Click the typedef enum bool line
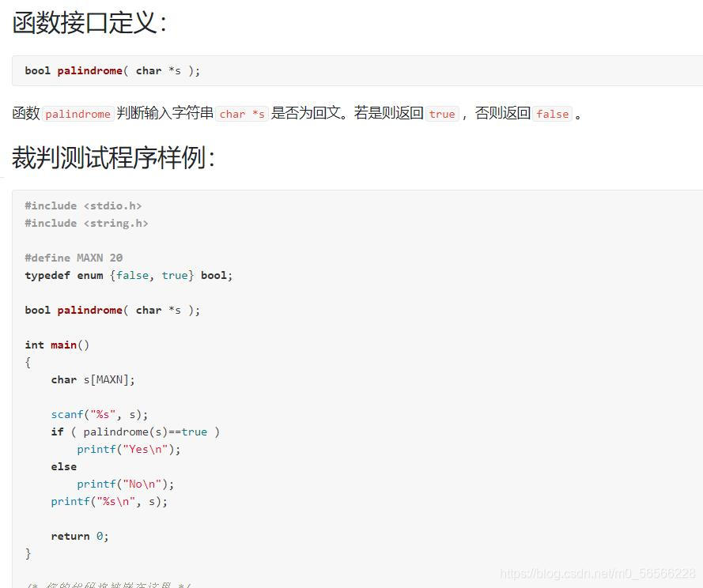The width and height of the screenshot is (703, 588). pyautogui.click(x=129, y=275)
